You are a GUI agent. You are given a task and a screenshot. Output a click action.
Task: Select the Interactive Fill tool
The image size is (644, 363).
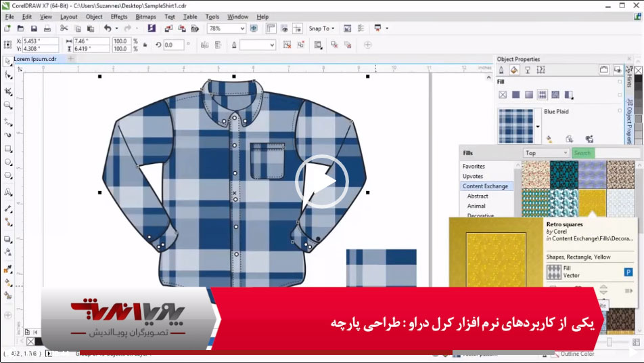[x=7, y=282]
